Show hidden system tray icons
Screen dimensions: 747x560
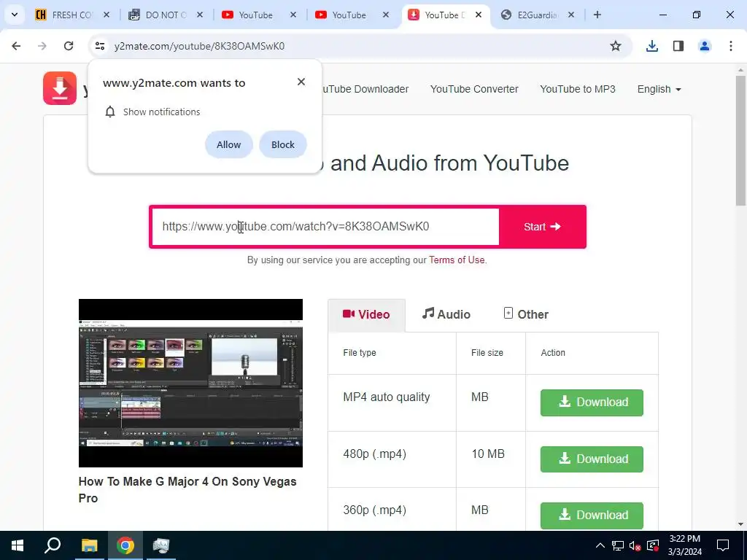[x=600, y=545]
